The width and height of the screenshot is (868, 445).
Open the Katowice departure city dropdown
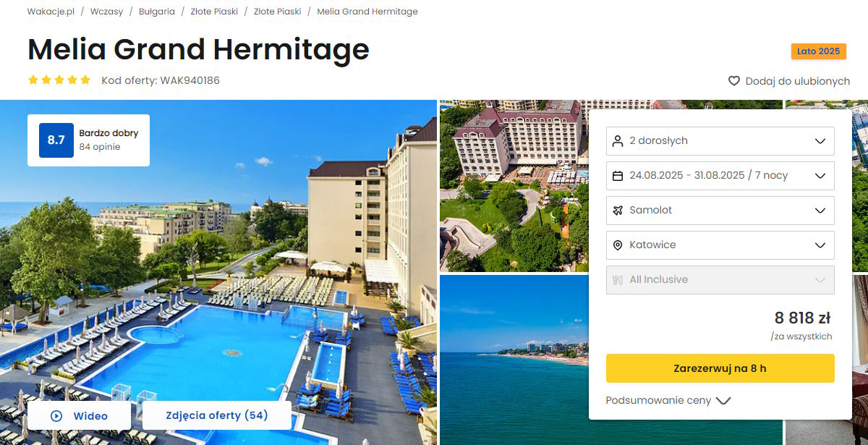pyautogui.click(x=720, y=245)
